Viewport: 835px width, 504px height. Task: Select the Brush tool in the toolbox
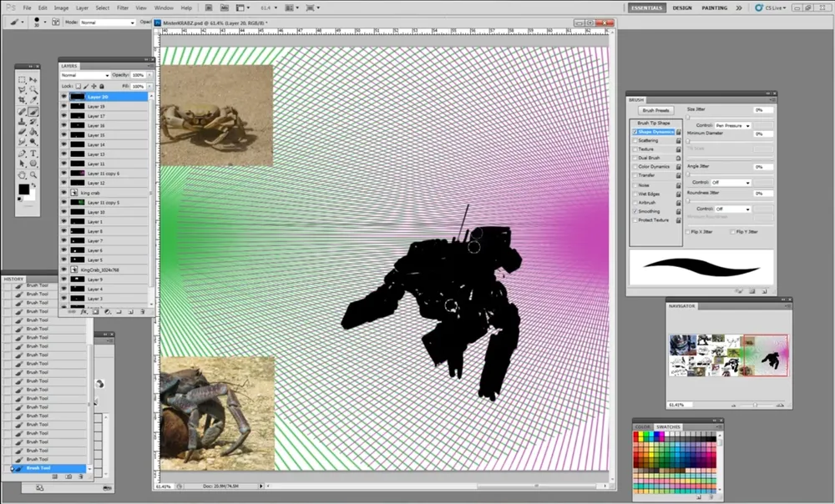coord(33,111)
